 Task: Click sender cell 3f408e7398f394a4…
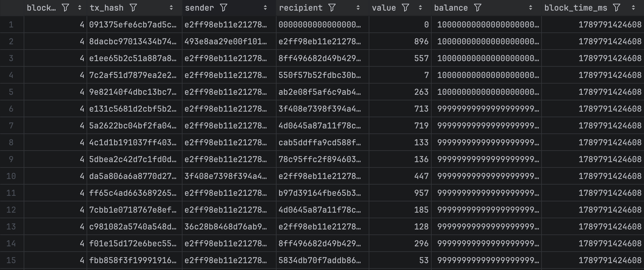tap(229, 176)
